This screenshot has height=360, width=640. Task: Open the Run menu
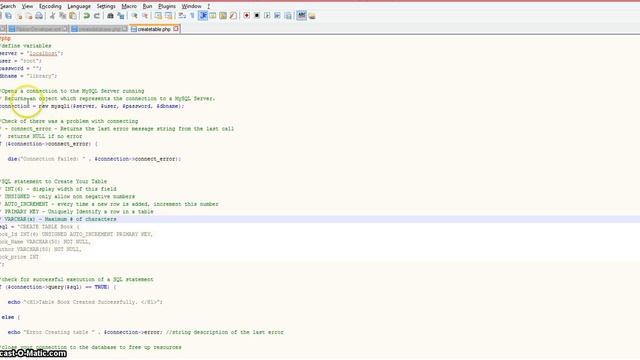[x=147, y=7]
